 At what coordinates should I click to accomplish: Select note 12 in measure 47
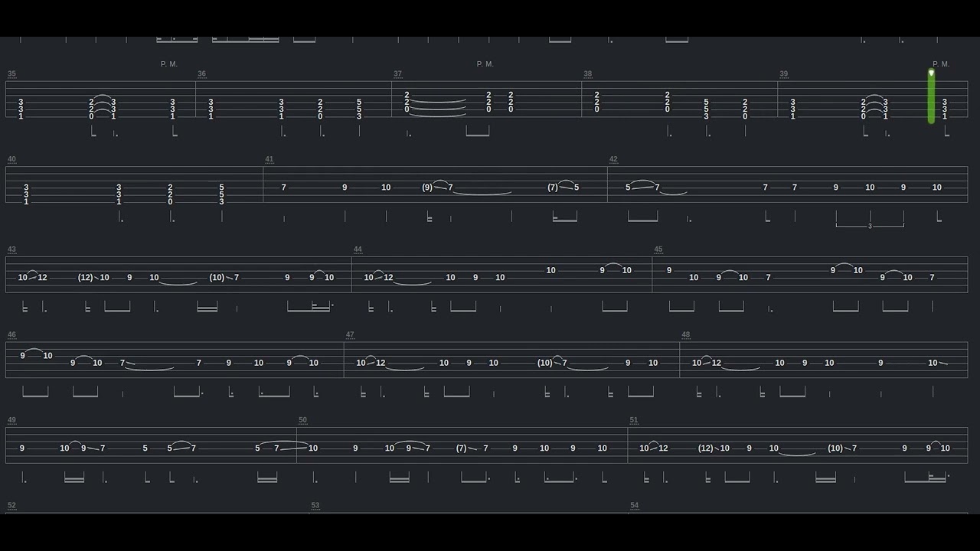381,363
